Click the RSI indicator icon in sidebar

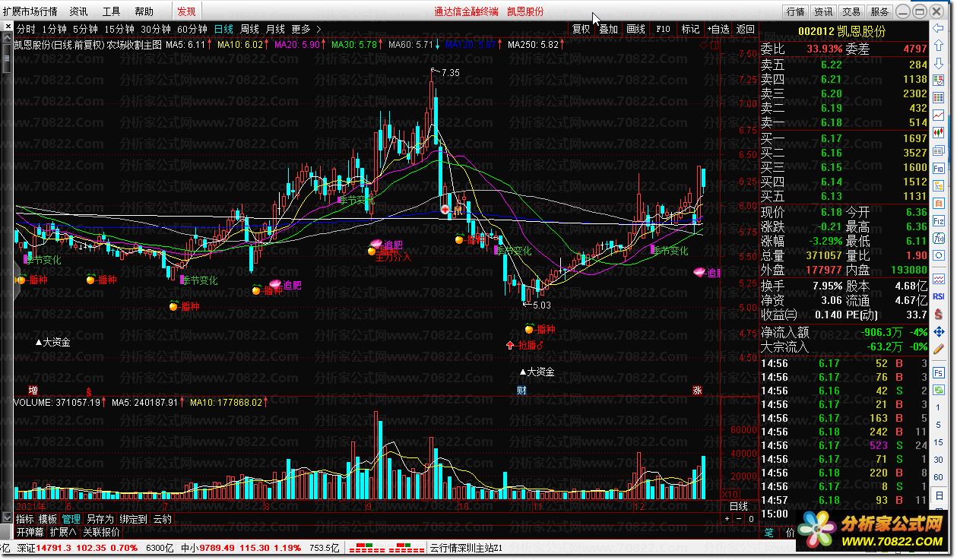click(939, 296)
